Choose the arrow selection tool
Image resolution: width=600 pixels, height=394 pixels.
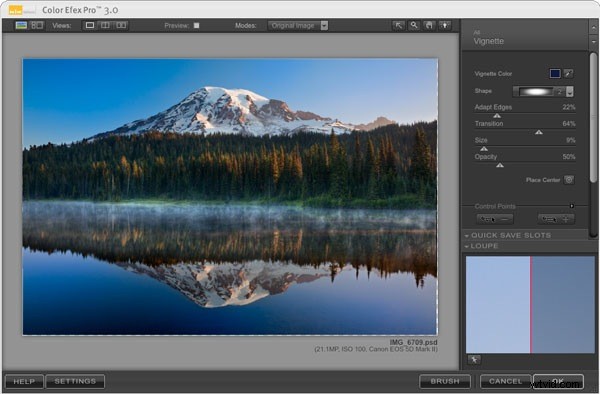click(x=399, y=26)
